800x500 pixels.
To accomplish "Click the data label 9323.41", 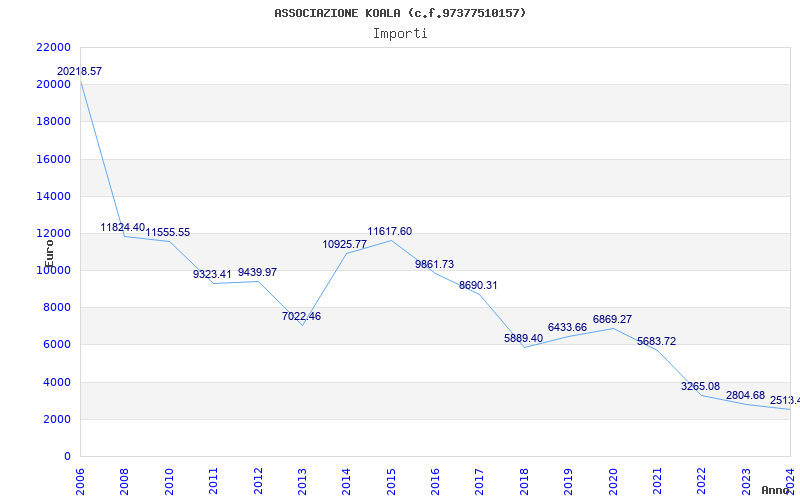I will coord(212,274).
